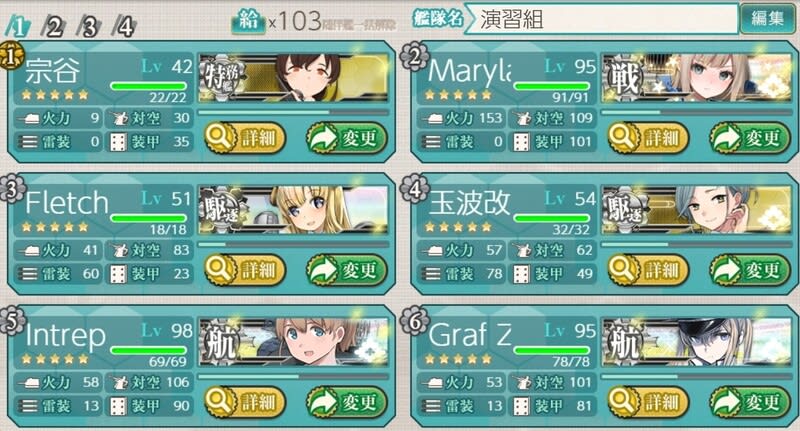
Task: Open 詳細 details for Maryland
Action: point(649,138)
